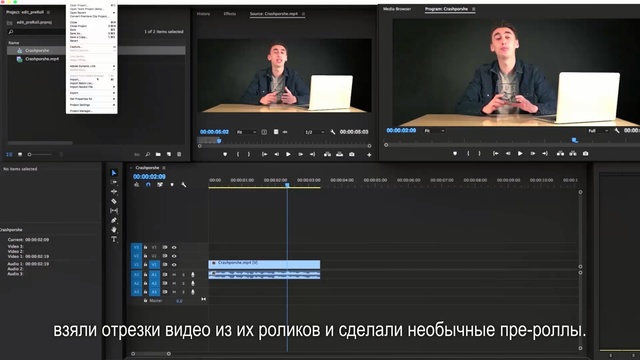Play the Source monitor clip

point(288,154)
